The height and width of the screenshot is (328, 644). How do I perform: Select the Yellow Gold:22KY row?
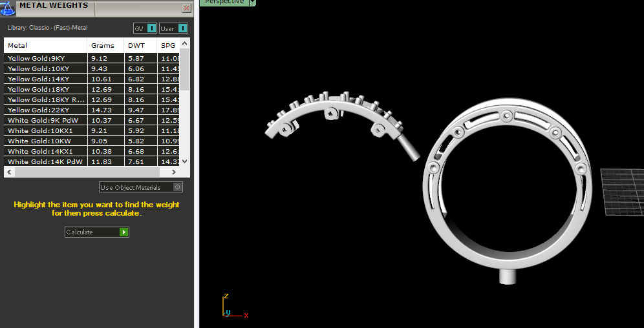92,110
